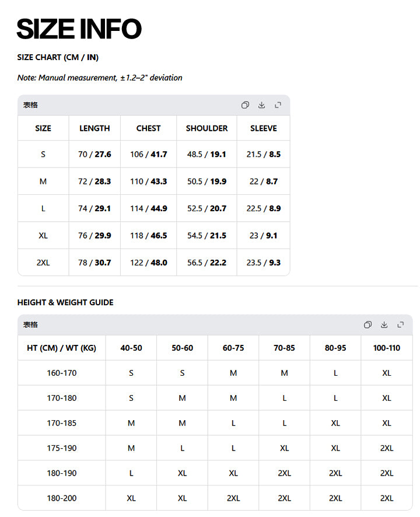Screen dimensions: 420x517
Task: Click the 100-110 weight column header
Action: 387,348
